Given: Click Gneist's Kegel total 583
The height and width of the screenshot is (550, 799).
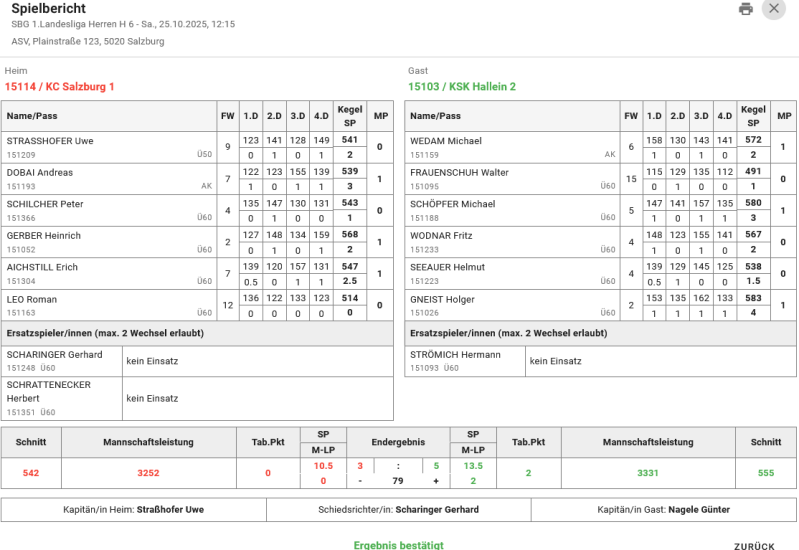Looking at the screenshot, I should point(753,298).
